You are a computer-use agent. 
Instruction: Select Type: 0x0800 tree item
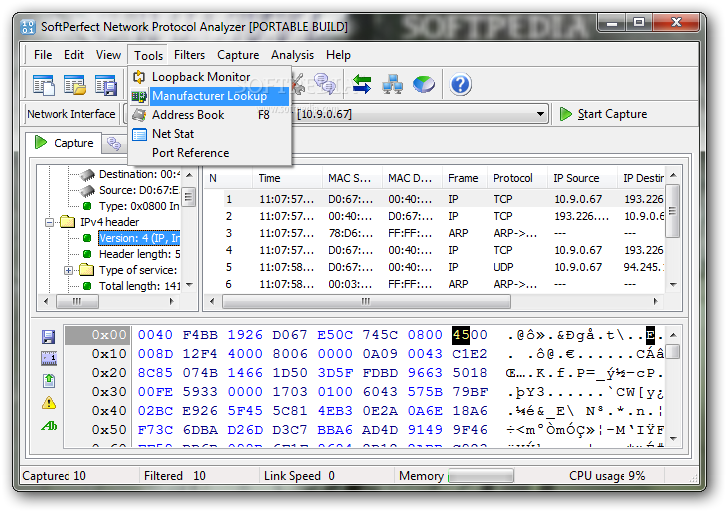[x=139, y=206]
